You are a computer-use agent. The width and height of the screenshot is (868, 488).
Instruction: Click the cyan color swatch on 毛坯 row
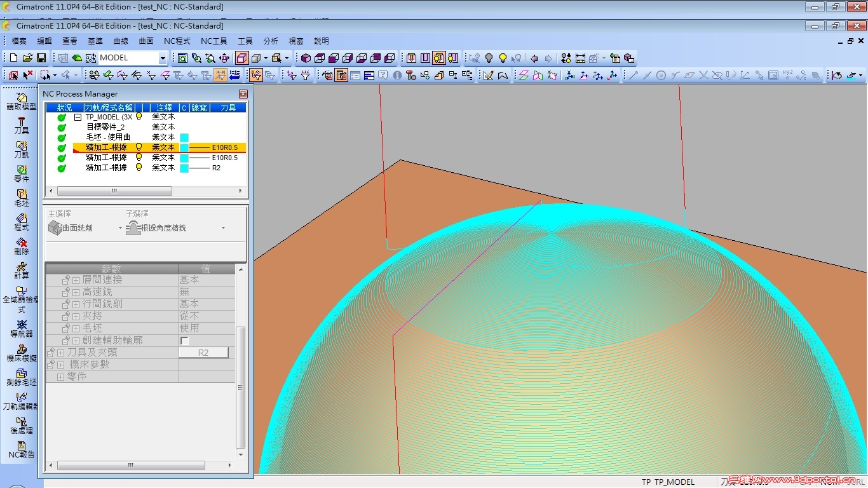coord(184,137)
